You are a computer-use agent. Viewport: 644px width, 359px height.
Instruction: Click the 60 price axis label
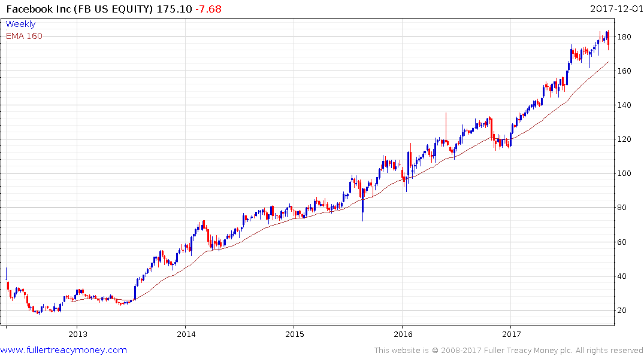coord(622,242)
